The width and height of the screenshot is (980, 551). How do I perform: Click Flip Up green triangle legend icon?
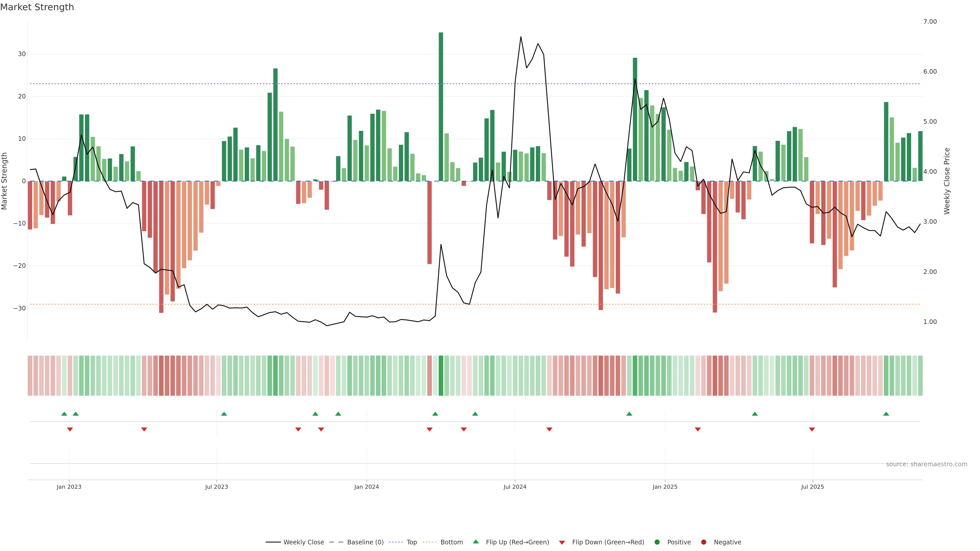[475, 542]
